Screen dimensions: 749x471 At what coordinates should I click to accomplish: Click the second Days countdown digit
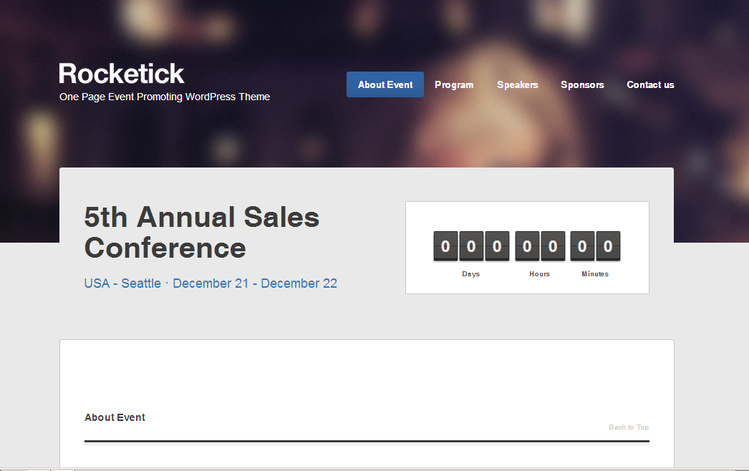(x=470, y=246)
